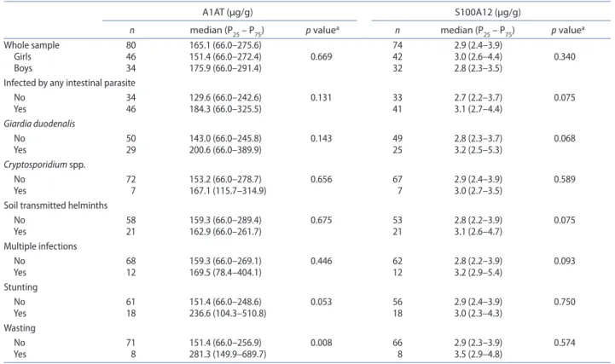Click the Wasting p value '0.008'

point(322,343)
